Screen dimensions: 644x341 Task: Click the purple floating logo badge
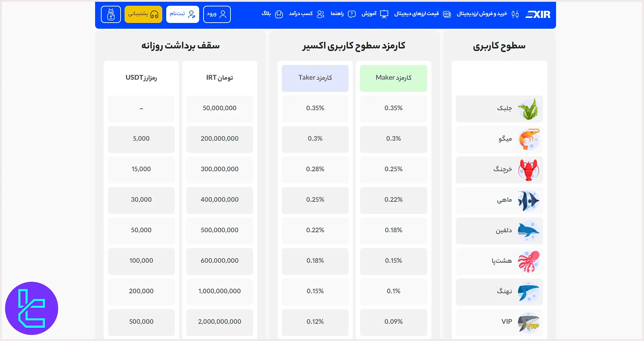tap(32, 308)
